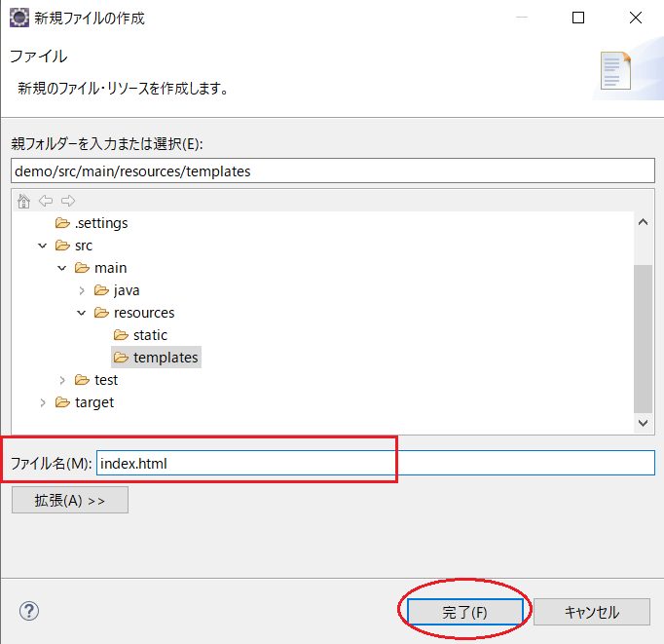This screenshot has width=664, height=644.
Task: Select the .settings tree label
Action: coord(101,223)
